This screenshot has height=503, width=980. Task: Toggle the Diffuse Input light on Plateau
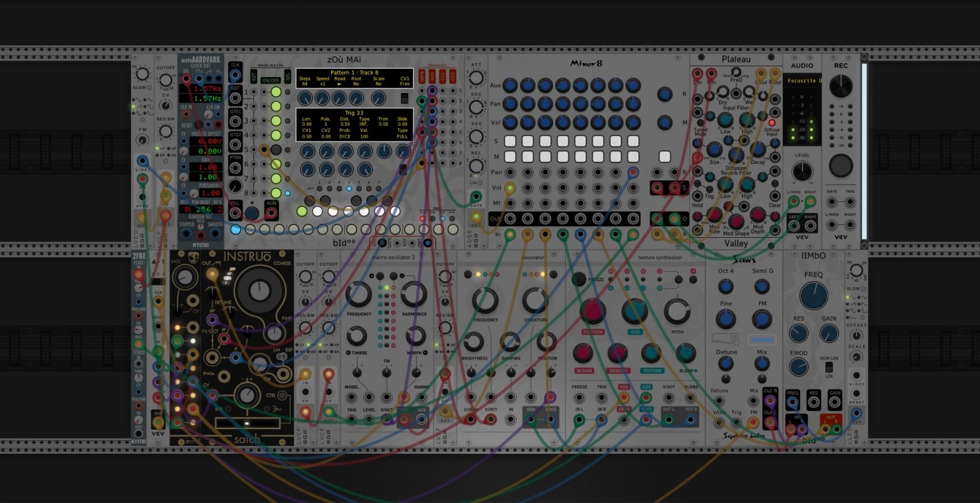coord(771,122)
